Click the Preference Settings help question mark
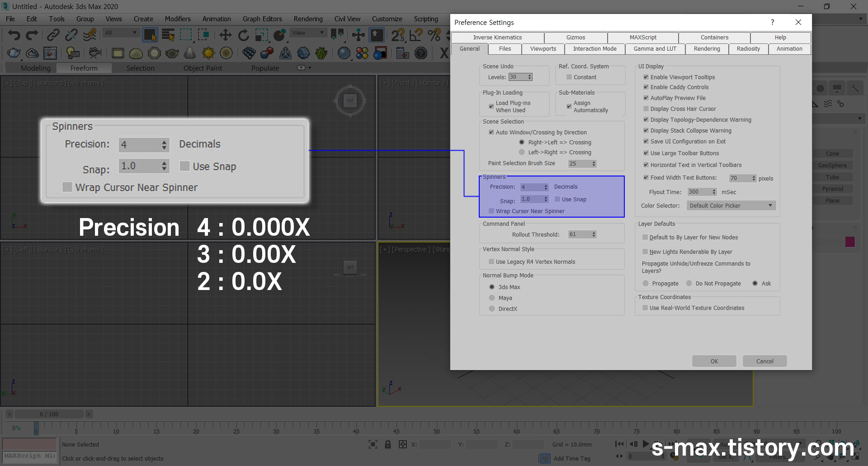Screen dimensions: 868x466 772,22
